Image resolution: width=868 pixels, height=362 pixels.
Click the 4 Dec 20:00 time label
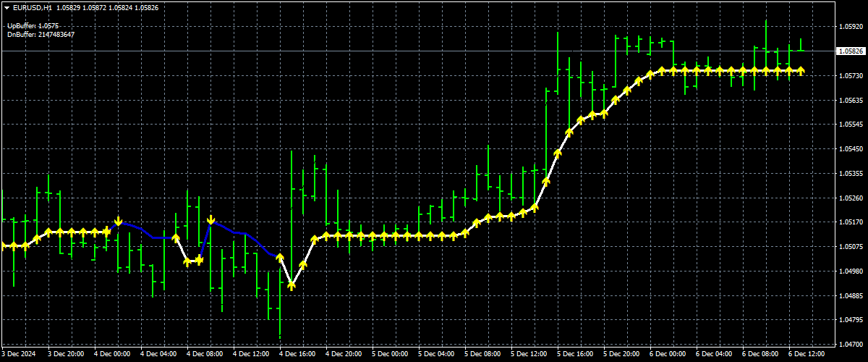coord(344,355)
